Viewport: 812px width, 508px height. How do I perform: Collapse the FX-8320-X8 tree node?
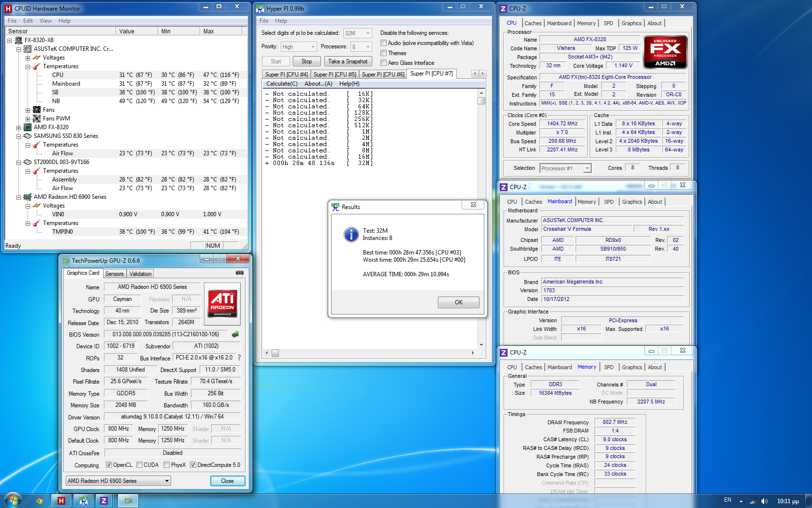10,41
